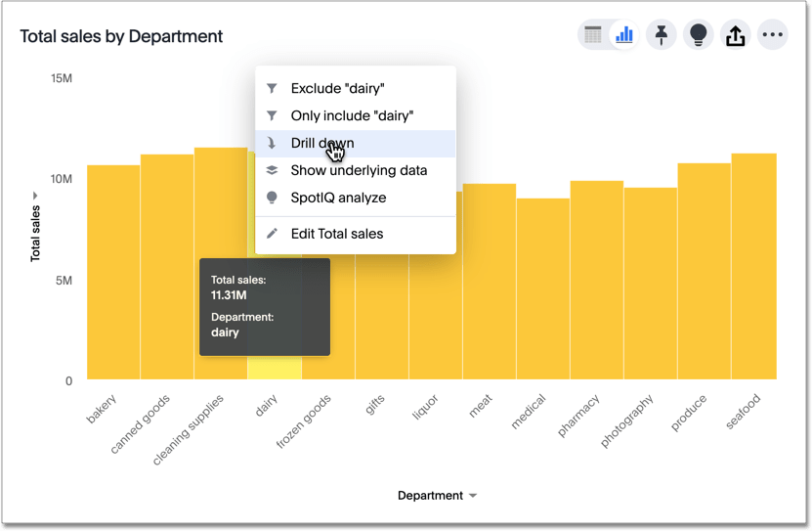The height and width of the screenshot is (531, 812).
Task: Click the produce bar in chart
Action: (704, 274)
